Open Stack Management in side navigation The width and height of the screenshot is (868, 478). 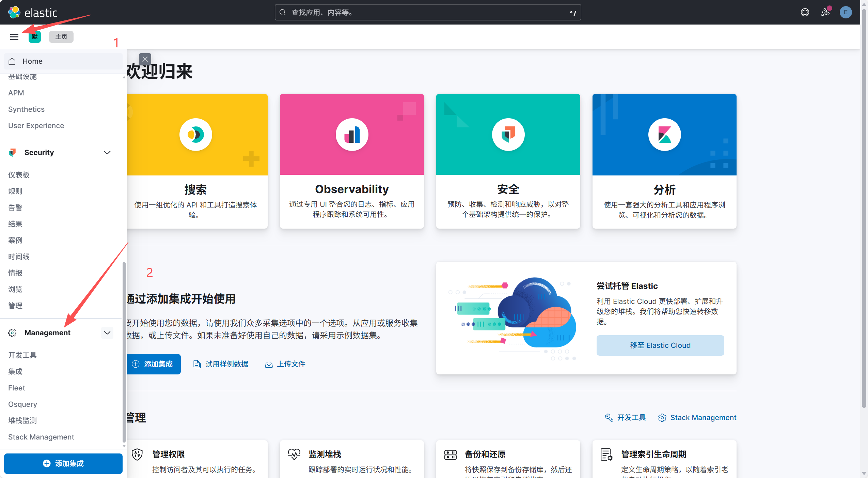(41, 437)
